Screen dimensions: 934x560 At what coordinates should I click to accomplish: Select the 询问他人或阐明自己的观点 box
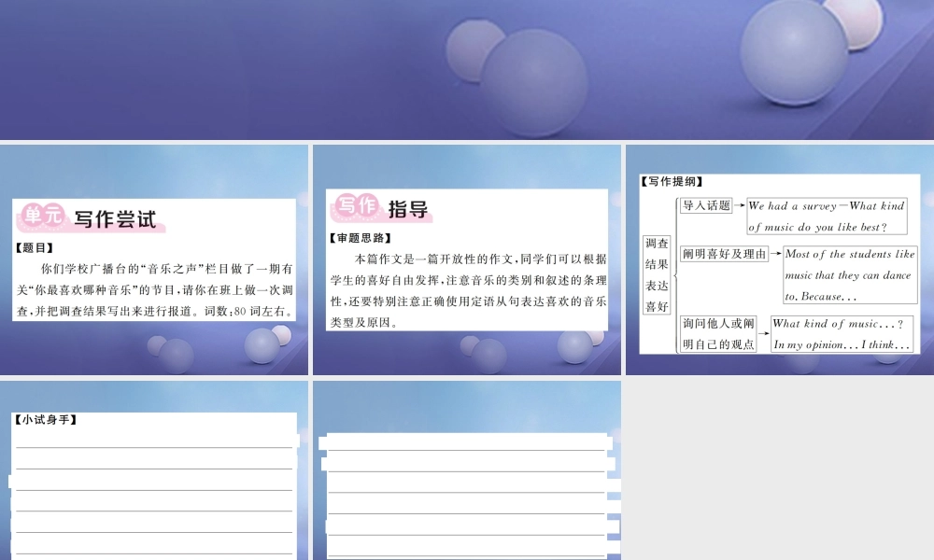718,334
